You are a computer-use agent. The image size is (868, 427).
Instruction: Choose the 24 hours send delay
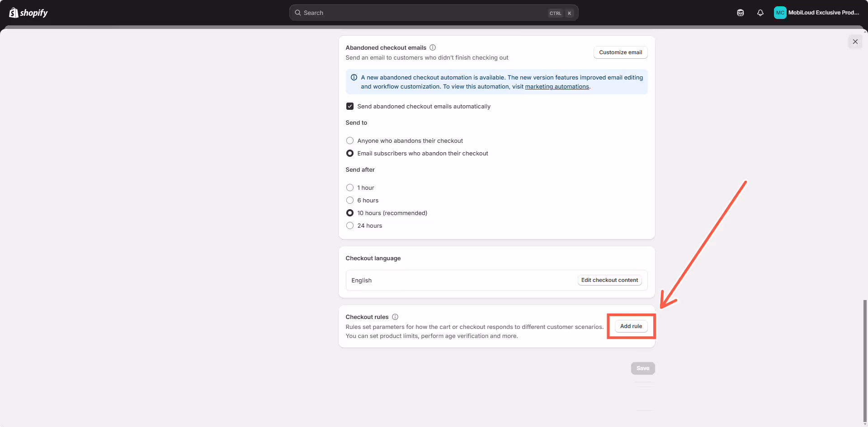(x=350, y=225)
